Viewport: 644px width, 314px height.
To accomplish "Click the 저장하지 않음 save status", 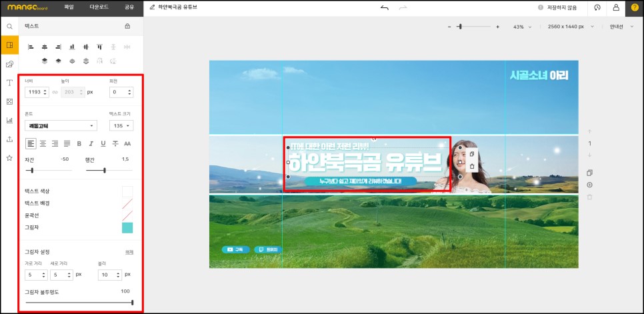I will [x=562, y=7].
